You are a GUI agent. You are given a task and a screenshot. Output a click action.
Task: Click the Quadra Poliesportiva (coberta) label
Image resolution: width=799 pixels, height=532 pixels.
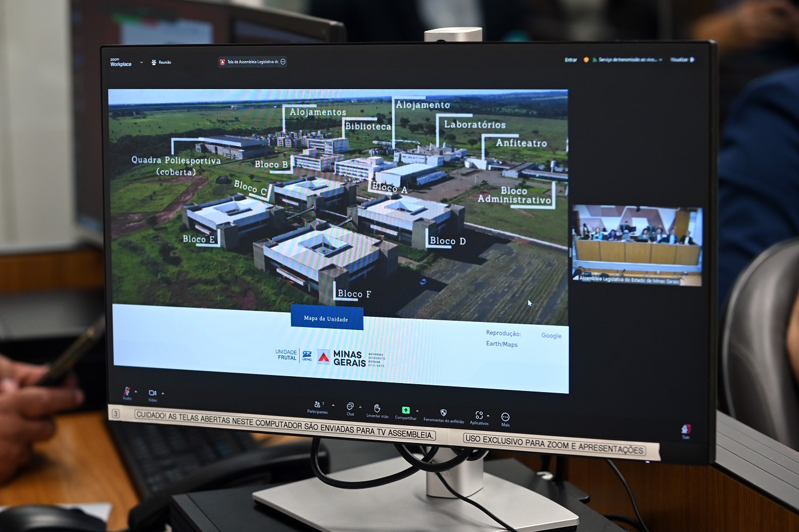176,166
